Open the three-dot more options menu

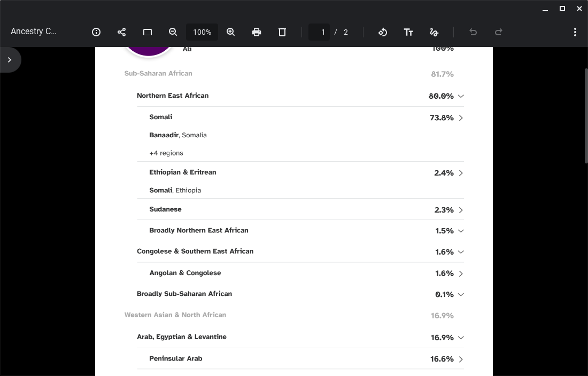[x=575, y=32]
